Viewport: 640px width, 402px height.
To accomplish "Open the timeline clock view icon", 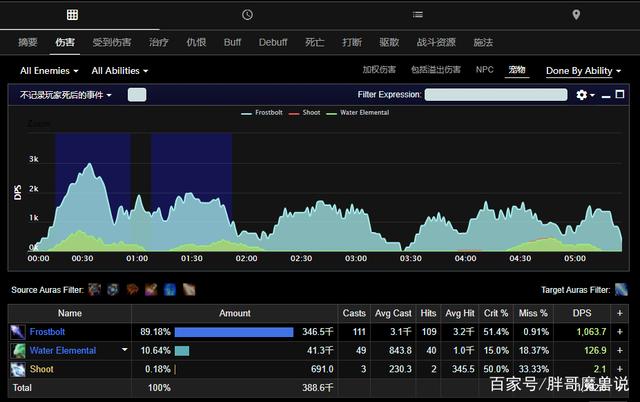I will (247, 14).
